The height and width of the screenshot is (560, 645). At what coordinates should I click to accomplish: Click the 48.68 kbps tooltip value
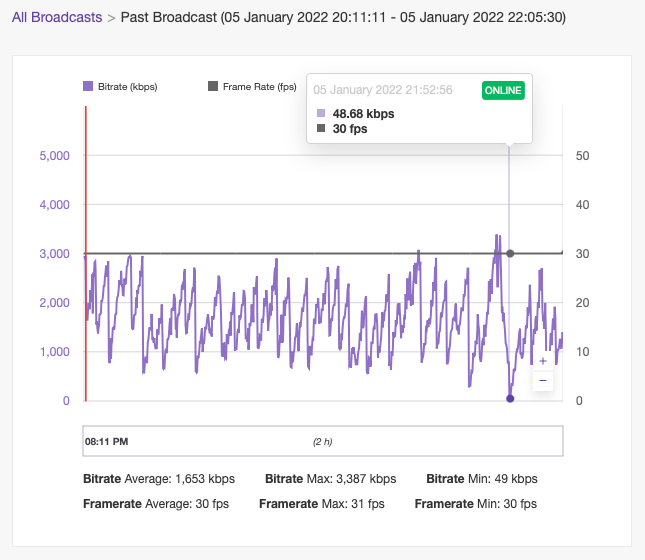point(363,114)
